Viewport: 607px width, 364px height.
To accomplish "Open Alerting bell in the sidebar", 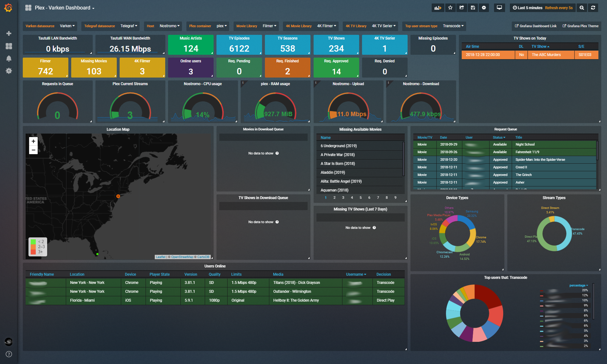I will tap(9, 59).
